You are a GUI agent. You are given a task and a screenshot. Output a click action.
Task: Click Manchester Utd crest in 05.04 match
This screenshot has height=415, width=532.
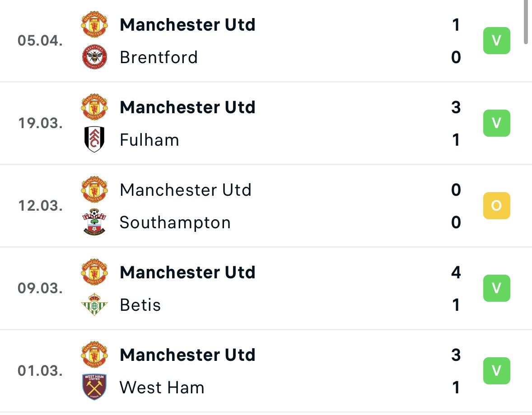94,24
